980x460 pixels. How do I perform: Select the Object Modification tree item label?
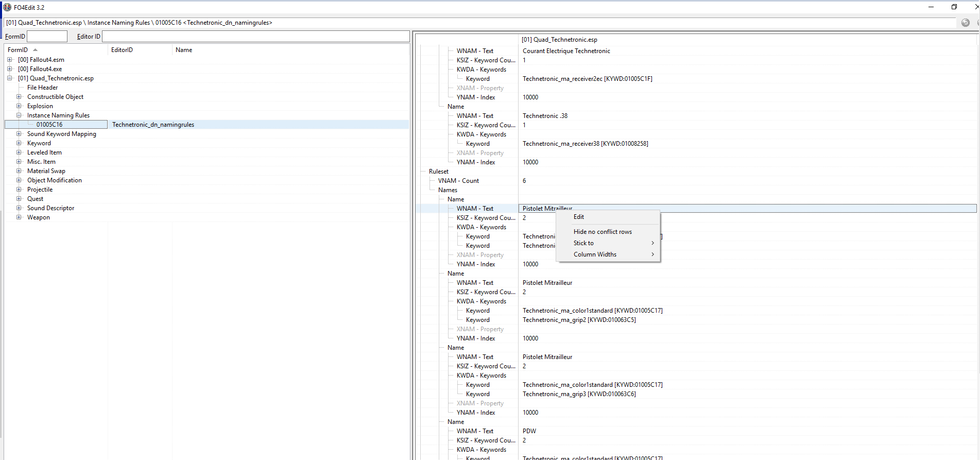click(x=55, y=180)
